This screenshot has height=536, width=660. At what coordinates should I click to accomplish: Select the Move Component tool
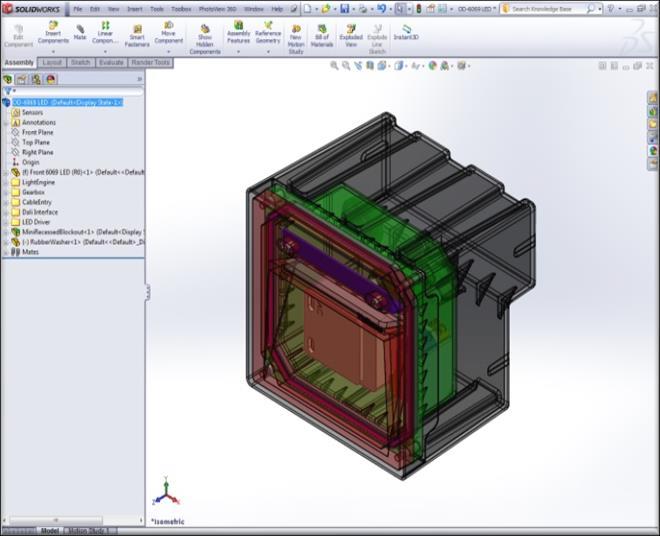tap(168, 33)
